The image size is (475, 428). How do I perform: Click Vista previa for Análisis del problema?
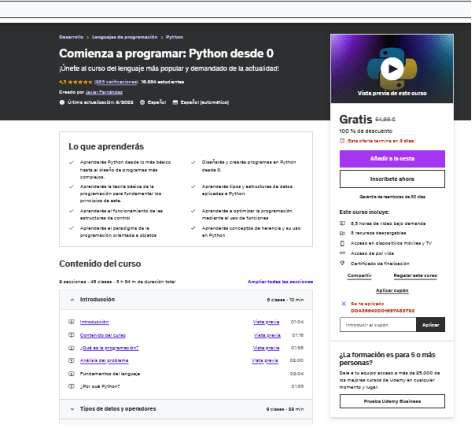click(x=265, y=361)
